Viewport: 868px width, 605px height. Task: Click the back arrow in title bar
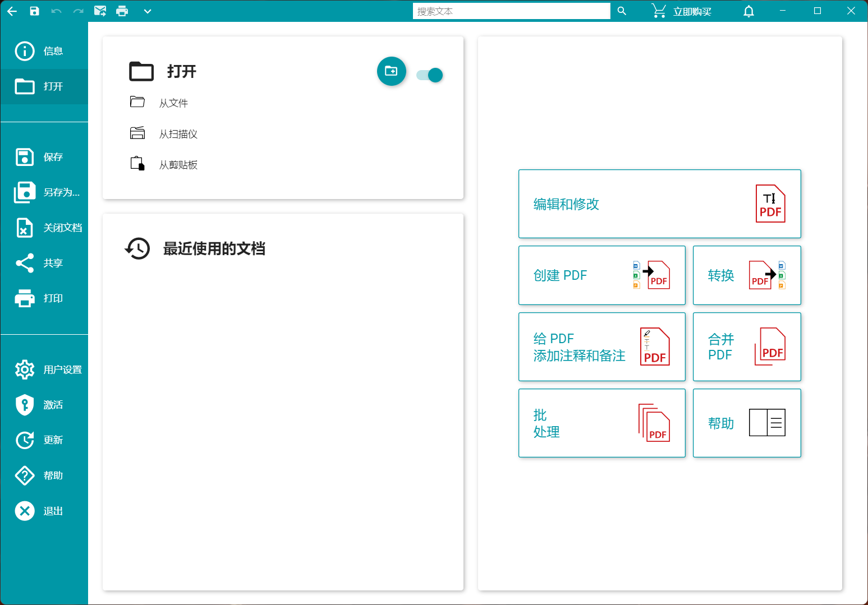(12, 11)
